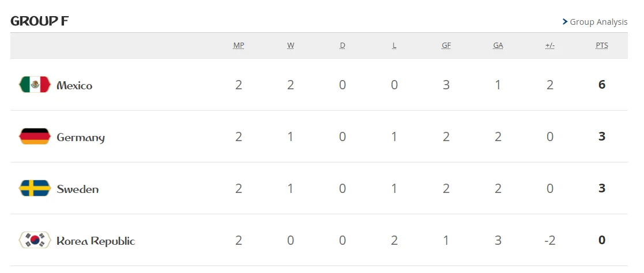This screenshot has height=273, width=644.
Task: Select the Korea Republic team name
Action: 96,241
